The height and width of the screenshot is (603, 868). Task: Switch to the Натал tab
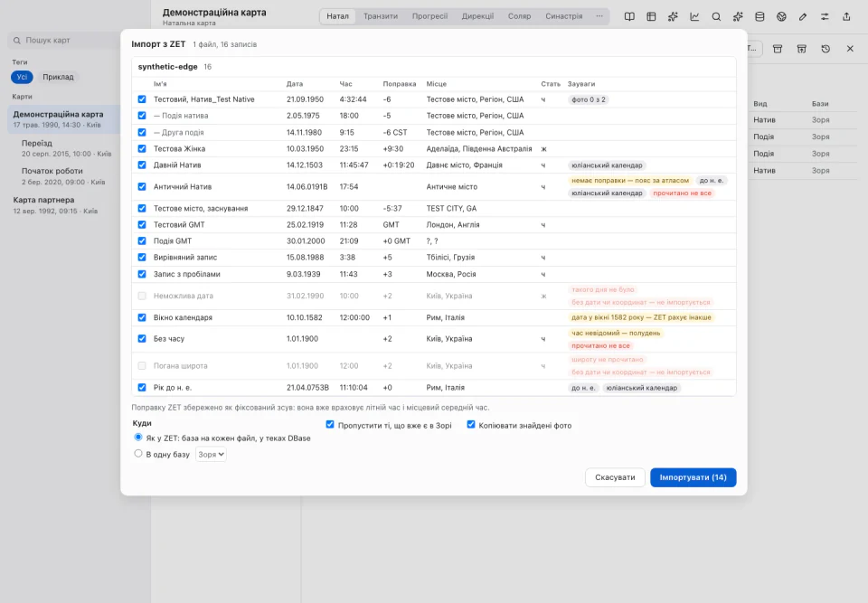point(337,16)
